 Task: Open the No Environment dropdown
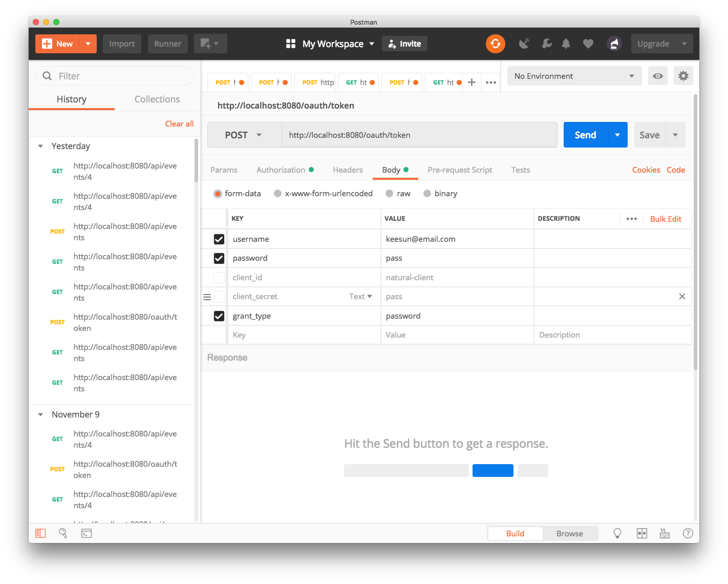pyautogui.click(x=574, y=76)
